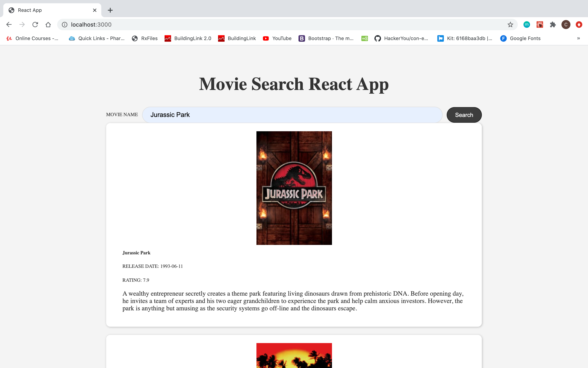
Task: Click the second movie's sunset poster
Action: [x=294, y=355]
